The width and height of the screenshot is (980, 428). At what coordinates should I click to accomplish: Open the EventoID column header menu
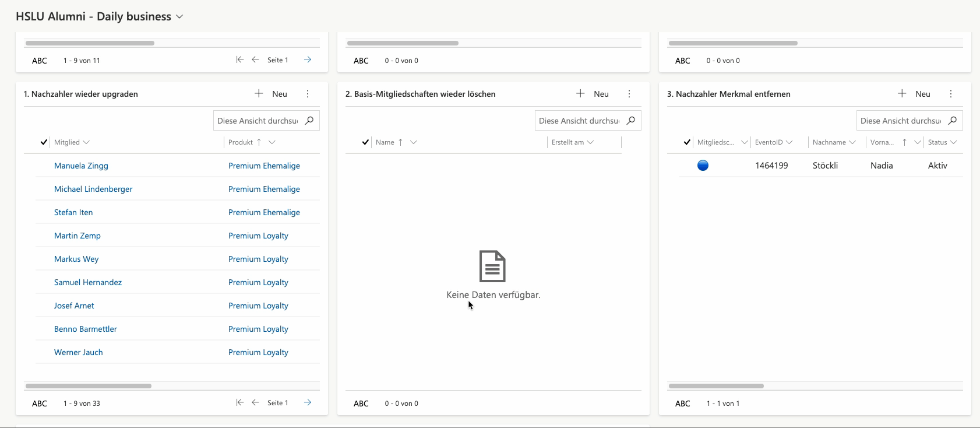click(789, 142)
